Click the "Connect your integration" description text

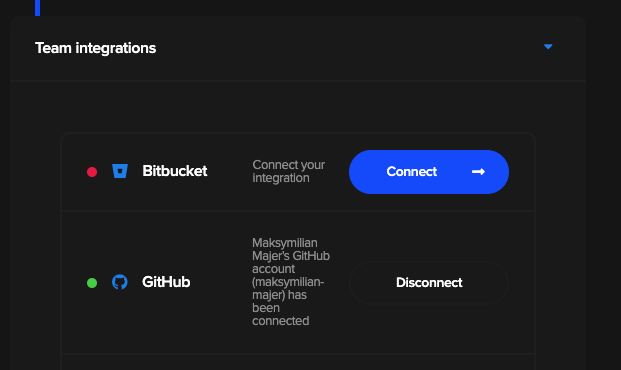pos(289,172)
